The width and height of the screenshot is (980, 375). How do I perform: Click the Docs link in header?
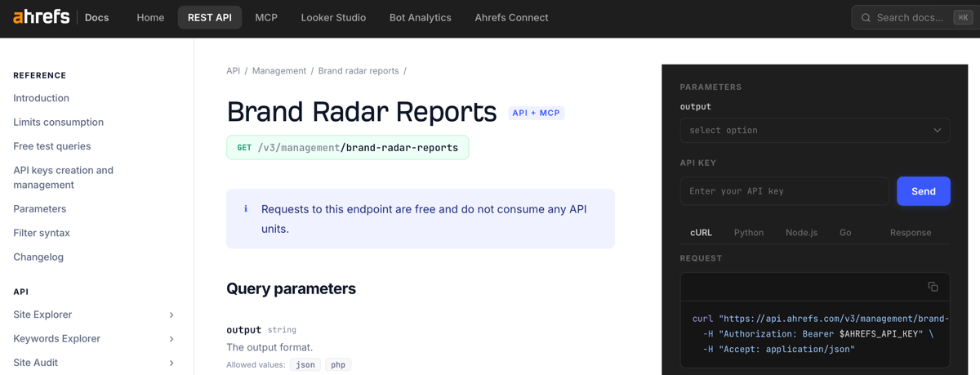tap(96, 17)
